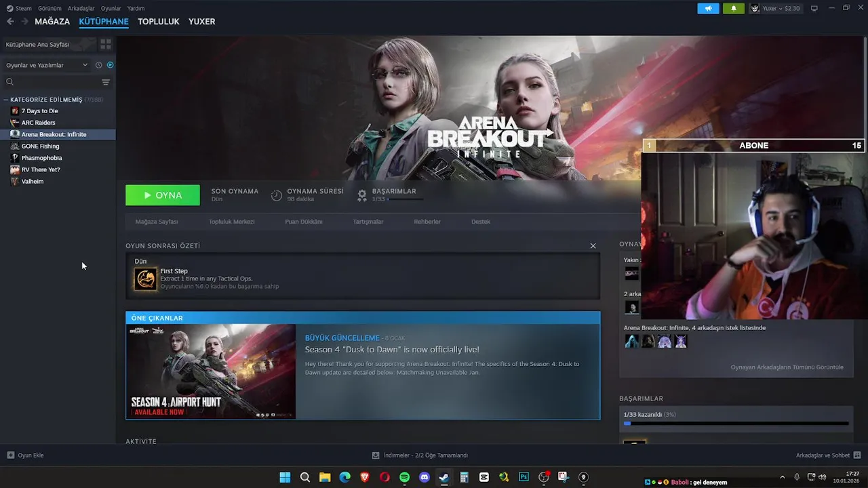Screen dimensions: 868x488
Task: Open the Yuxer profile tab
Action: [x=202, y=22]
